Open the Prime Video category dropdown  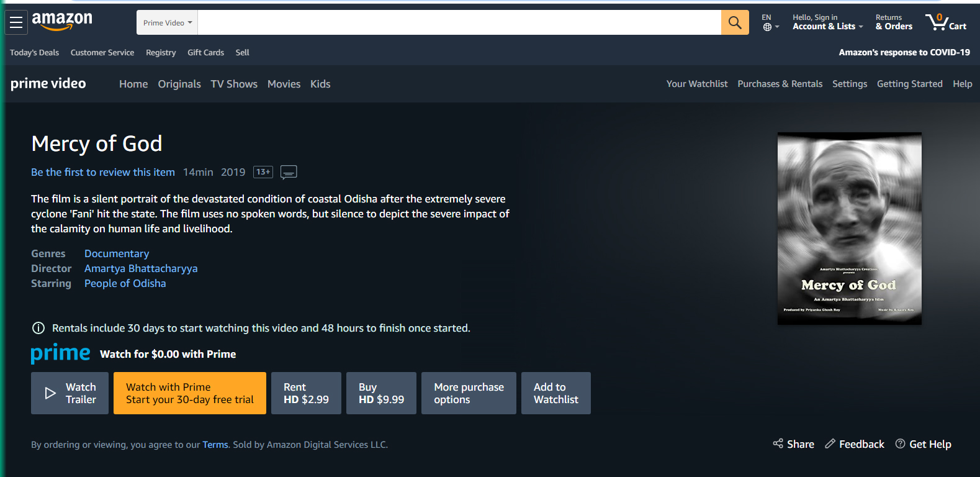pyautogui.click(x=168, y=22)
